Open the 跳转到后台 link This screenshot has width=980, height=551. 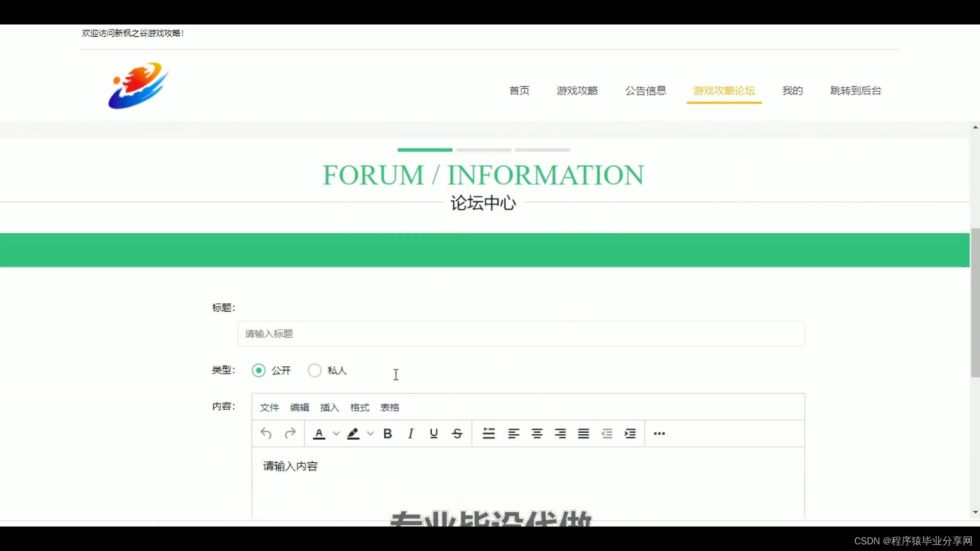(x=855, y=91)
